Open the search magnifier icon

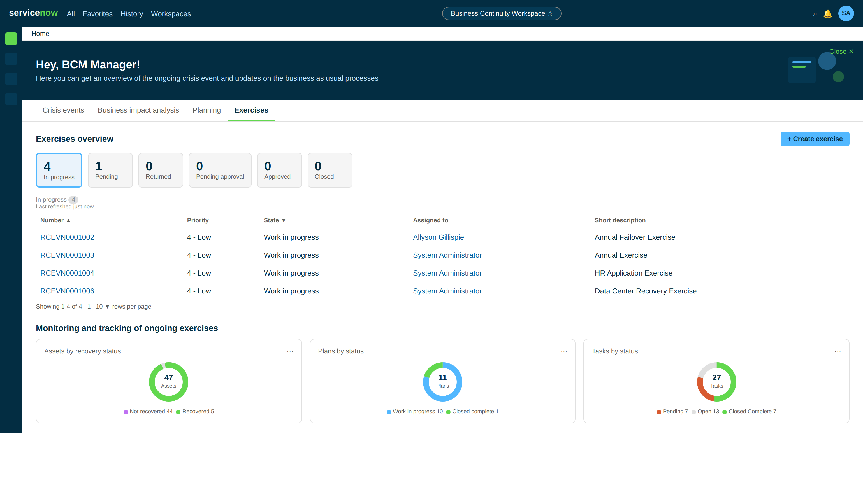coord(815,14)
